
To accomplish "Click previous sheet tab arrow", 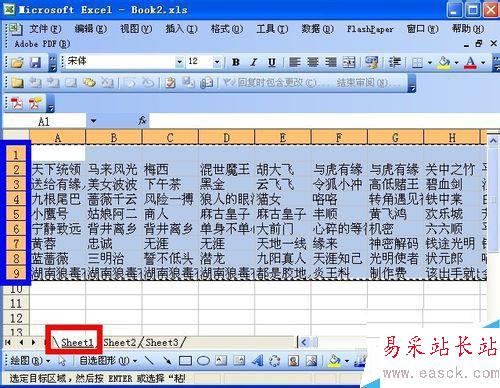I will tap(21, 342).
